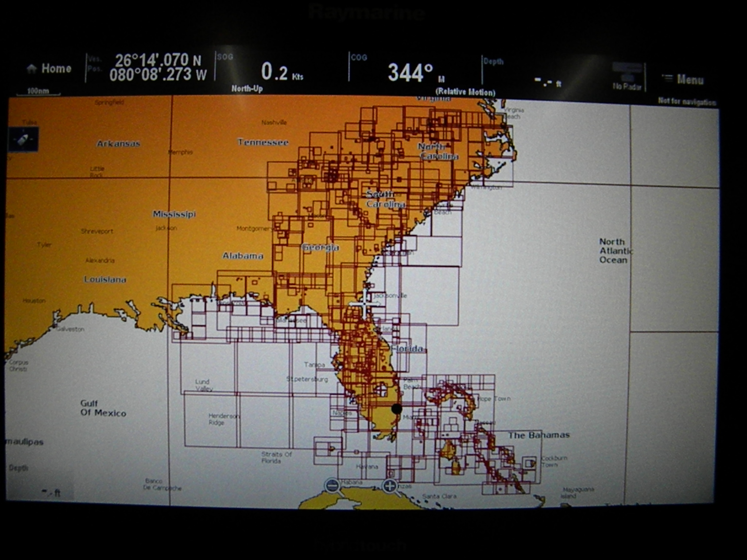Screen dimensions: 747x560
Task: Tap the zoom out magnifier icon
Action: [333, 486]
